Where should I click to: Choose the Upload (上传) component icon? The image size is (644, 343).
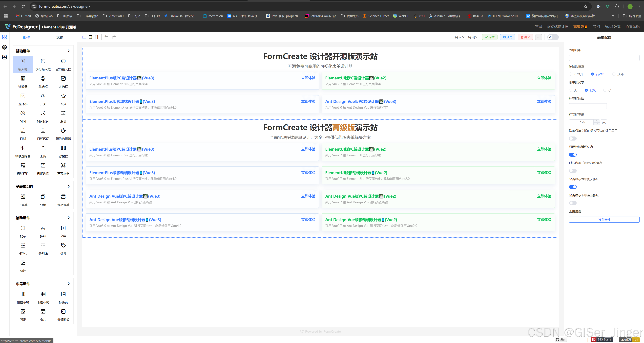pos(43,148)
